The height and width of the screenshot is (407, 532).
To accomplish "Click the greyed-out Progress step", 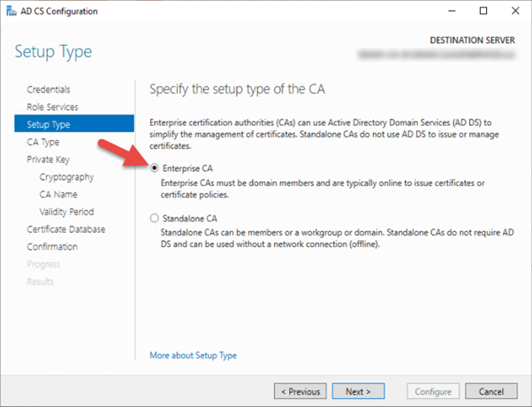I will tap(43, 265).
